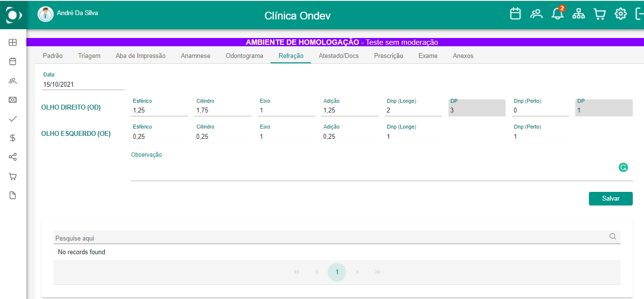Open the document icon in left sidebar
This screenshot has height=299, width=644.
coord(13,195)
